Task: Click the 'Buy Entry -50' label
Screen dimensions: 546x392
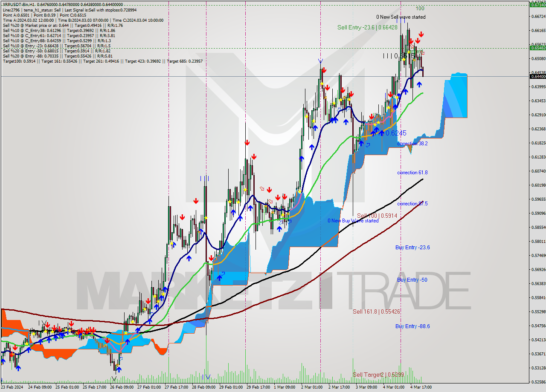Action: pyautogui.click(x=412, y=280)
